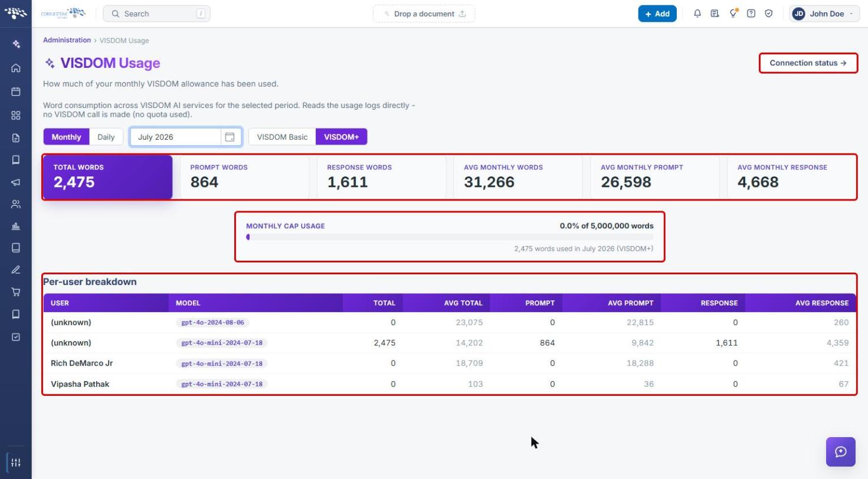Viewport: 868px width, 479px height.
Task: Open the calendar picker in the July 2026 field
Action: point(230,137)
